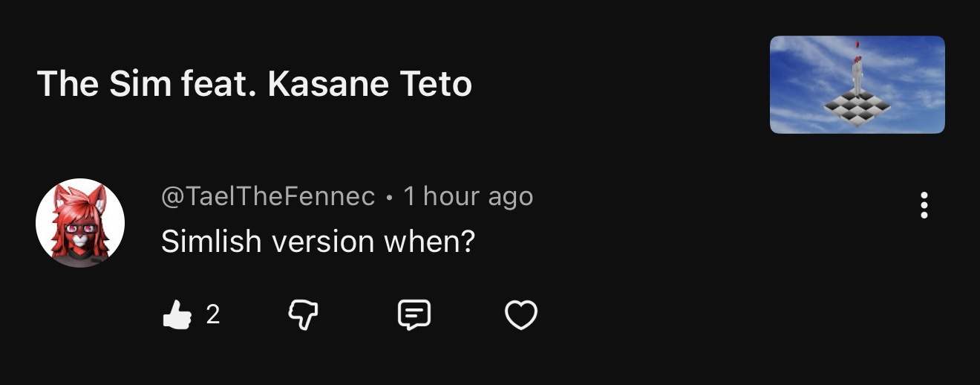Image resolution: width=980 pixels, height=385 pixels.
Task: Toggle the heart on the Simlish comment
Action: click(520, 315)
